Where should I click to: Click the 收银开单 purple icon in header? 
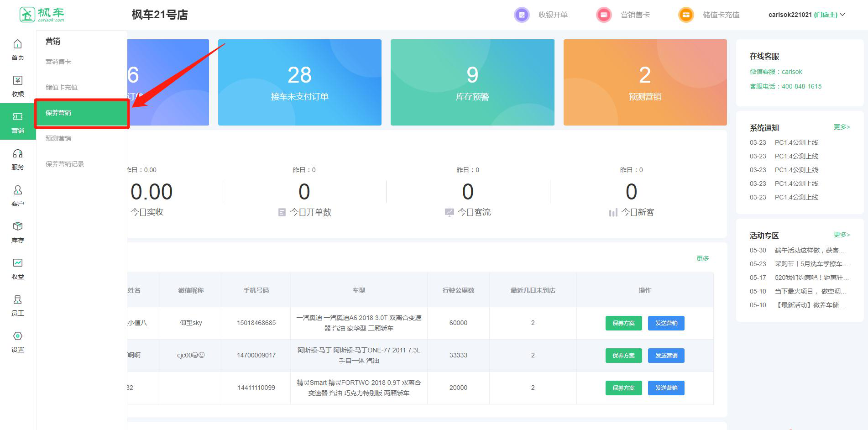pyautogui.click(x=522, y=15)
